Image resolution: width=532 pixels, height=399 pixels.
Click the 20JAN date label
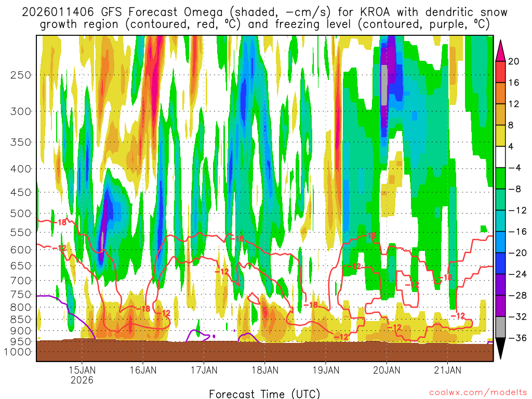(x=387, y=370)
